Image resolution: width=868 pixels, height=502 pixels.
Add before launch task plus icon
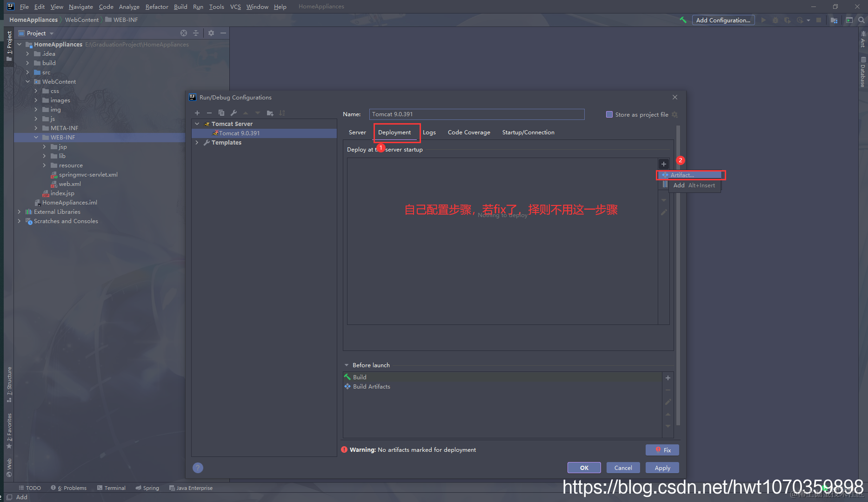tap(668, 378)
